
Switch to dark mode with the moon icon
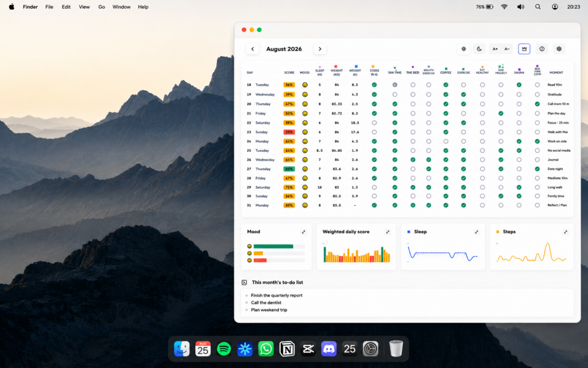click(x=479, y=49)
